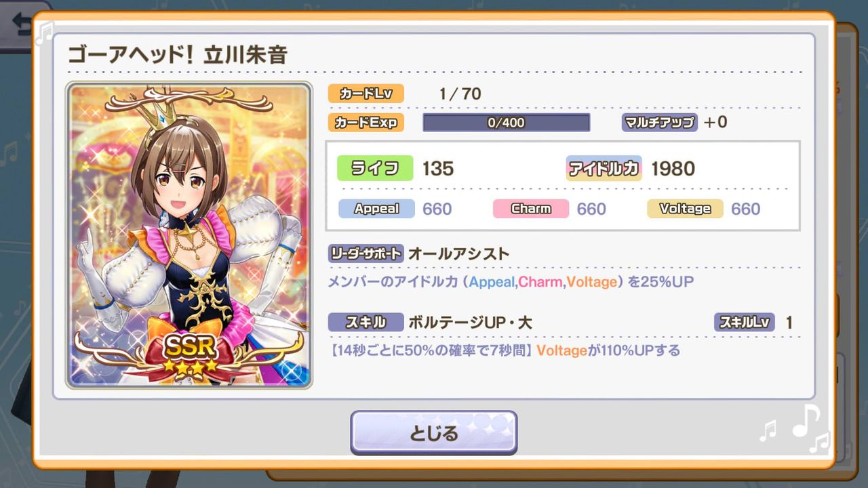Close the dialog with the とじる button

[433, 432]
